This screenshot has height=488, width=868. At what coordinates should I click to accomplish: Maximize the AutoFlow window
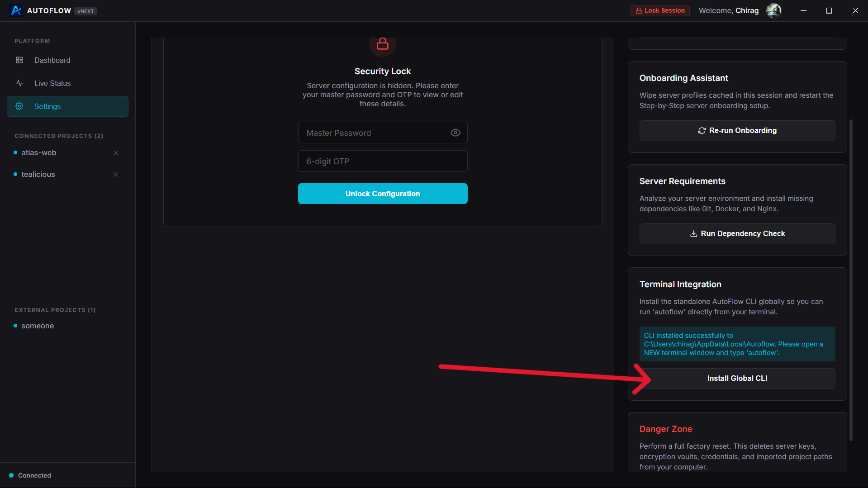(829, 10)
